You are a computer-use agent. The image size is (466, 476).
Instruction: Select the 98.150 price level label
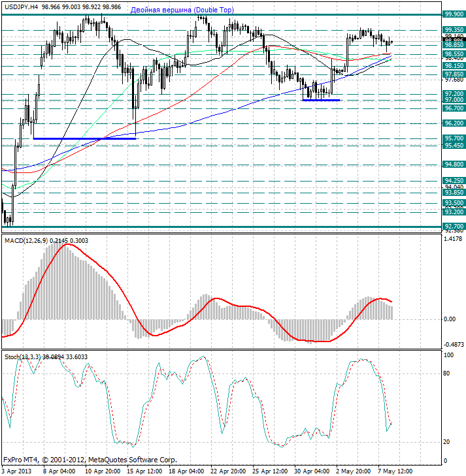[x=454, y=66]
